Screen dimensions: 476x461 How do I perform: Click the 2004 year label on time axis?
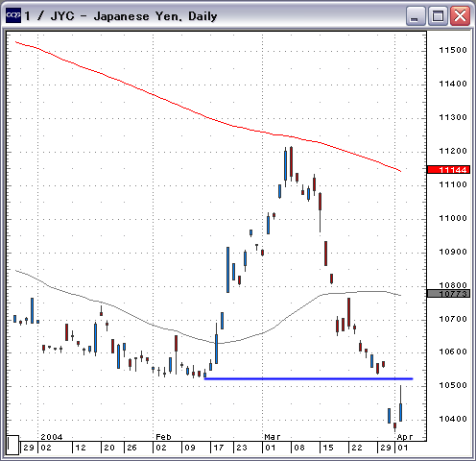[52, 437]
